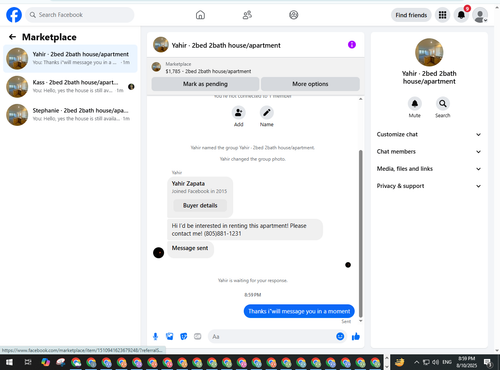Click More options button

pos(310,84)
